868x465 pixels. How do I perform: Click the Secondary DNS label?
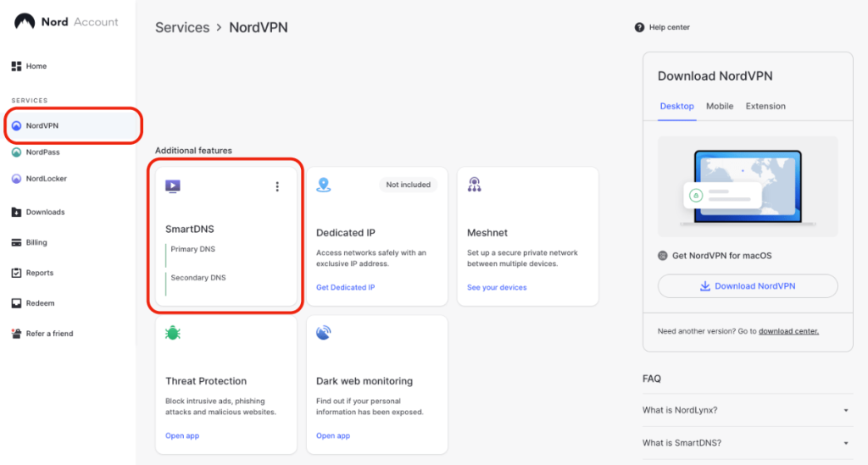[198, 278]
